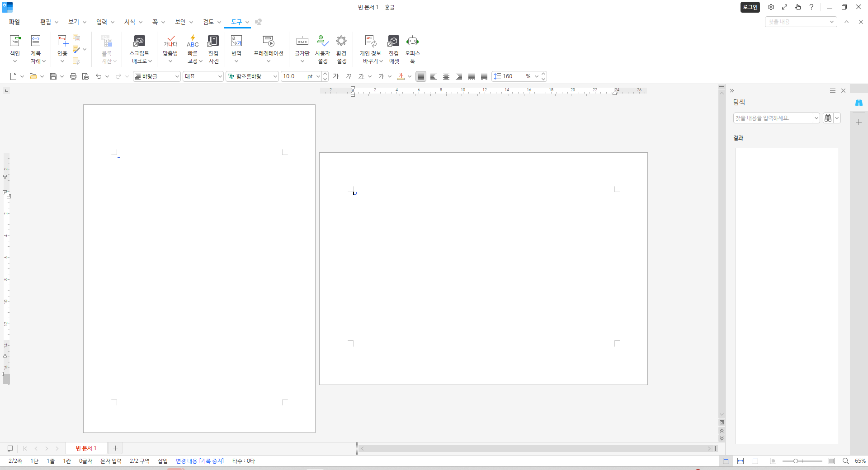This screenshot has height=470, width=868.
Task: Create a new document from the toolbar
Action: click(14, 76)
